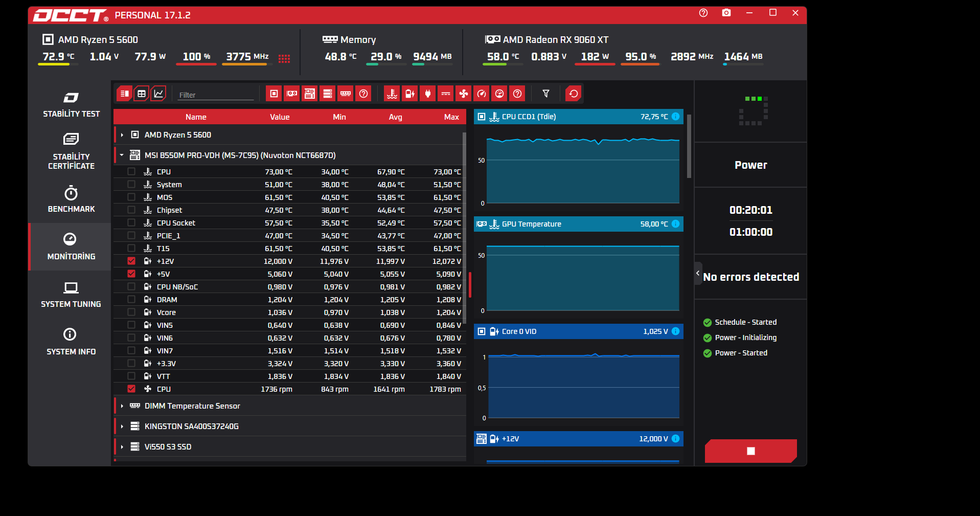980x516 pixels.
Task: Open info for GPU Temperature graph
Action: coord(675,224)
